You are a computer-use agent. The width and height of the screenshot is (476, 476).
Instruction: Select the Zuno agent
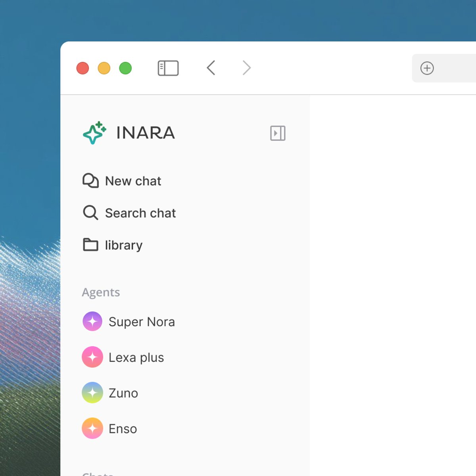110,393
